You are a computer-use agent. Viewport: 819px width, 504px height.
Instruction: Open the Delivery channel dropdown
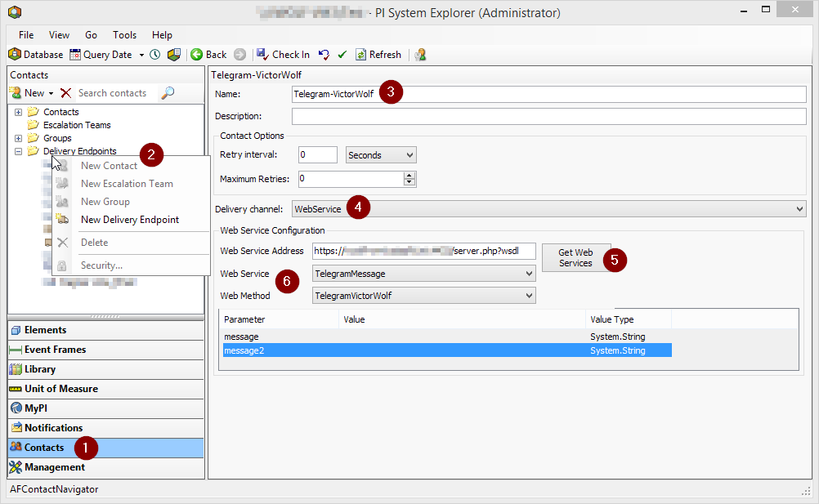pyautogui.click(x=548, y=209)
